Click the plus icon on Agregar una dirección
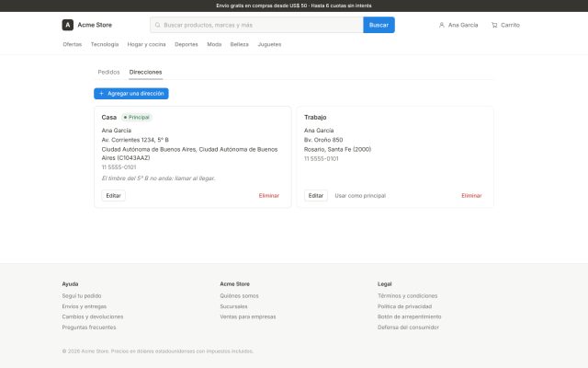 click(101, 94)
